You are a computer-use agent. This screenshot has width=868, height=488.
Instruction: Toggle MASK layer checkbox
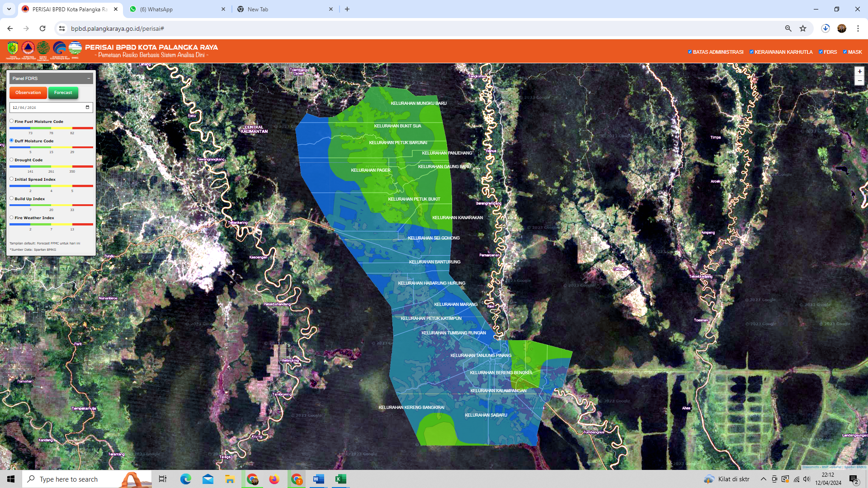(x=845, y=52)
